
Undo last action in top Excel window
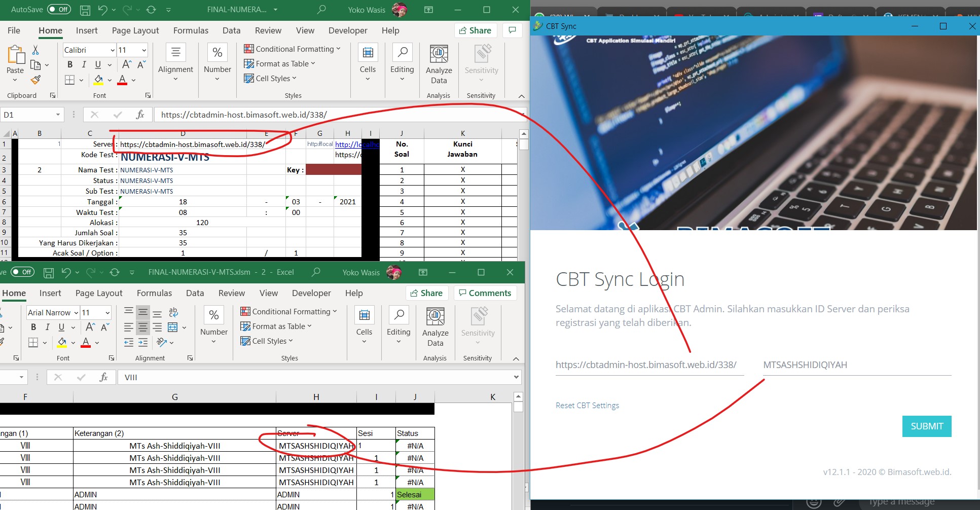(103, 10)
